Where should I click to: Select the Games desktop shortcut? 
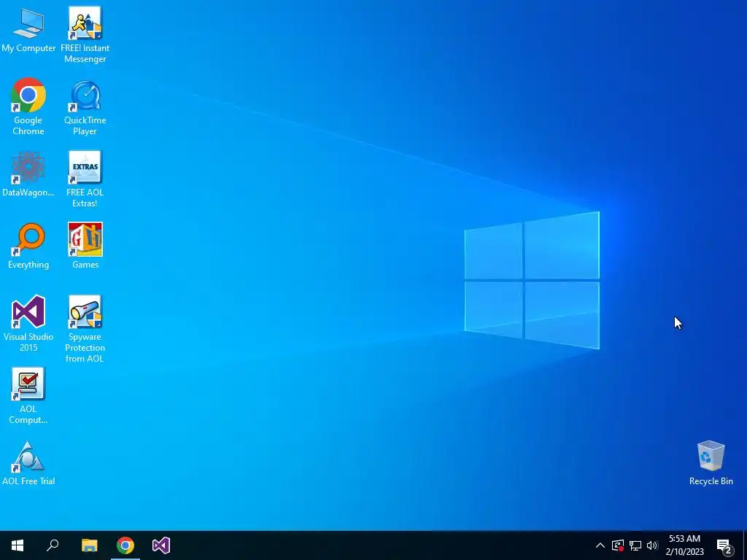click(85, 246)
